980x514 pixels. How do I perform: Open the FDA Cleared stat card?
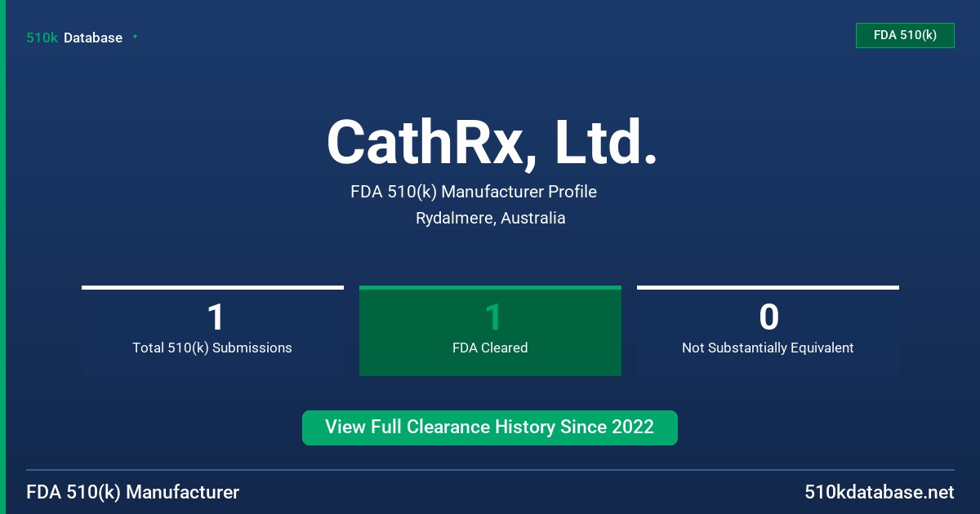coord(490,330)
